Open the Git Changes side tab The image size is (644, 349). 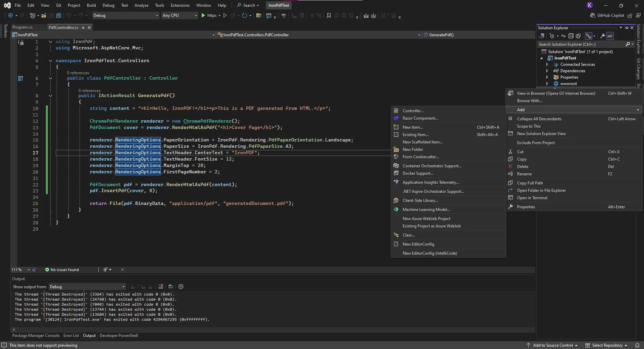click(639, 69)
